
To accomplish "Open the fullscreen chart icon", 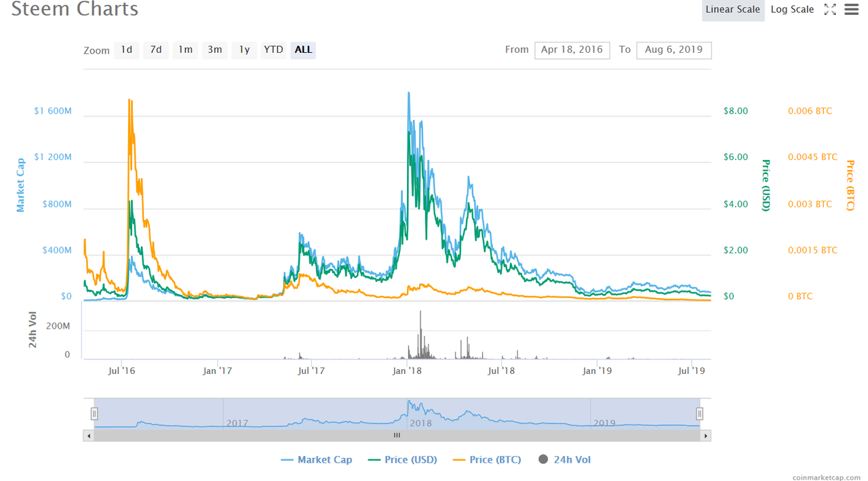I will pyautogui.click(x=830, y=9).
